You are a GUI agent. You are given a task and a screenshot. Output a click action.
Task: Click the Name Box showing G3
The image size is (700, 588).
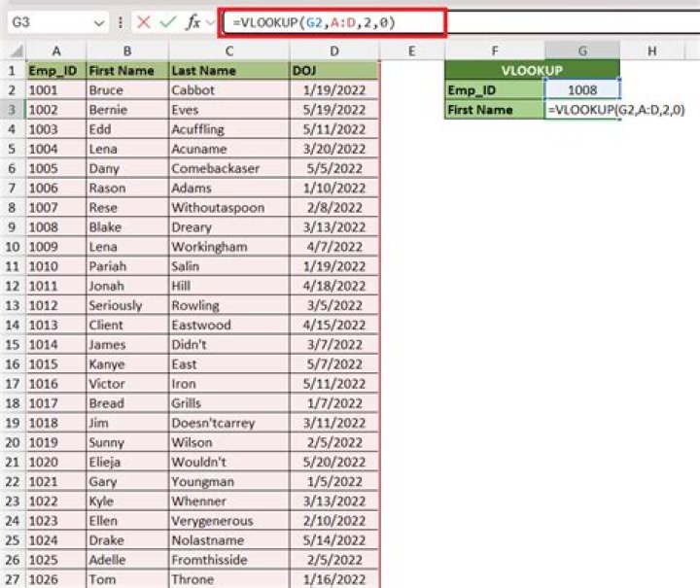(x=49, y=22)
